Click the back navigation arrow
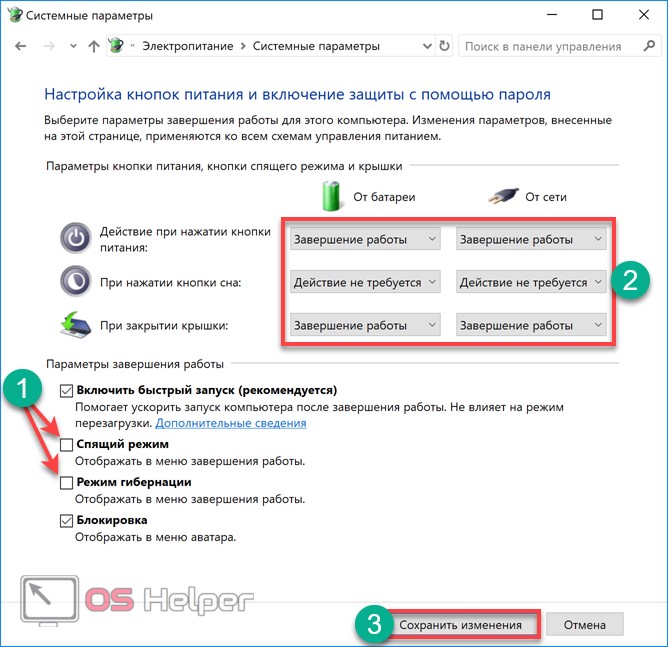Viewport: 668px width, 647px height. pyautogui.click(x=20, y=46)
